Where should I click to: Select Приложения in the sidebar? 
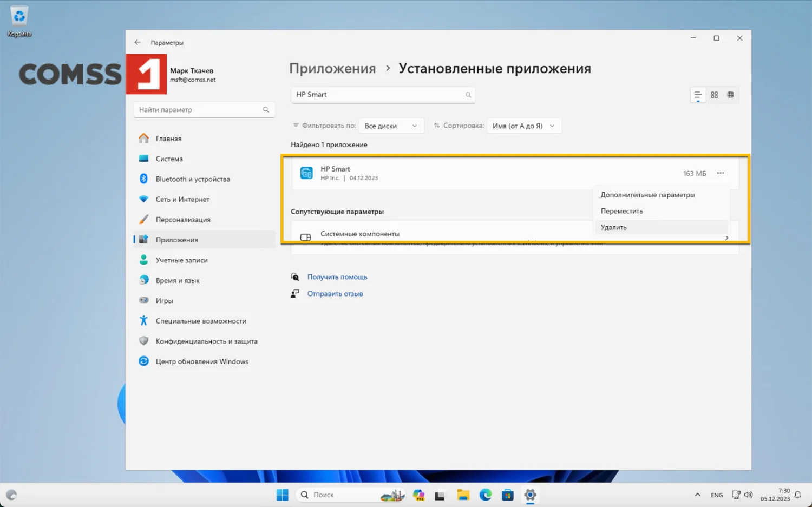click(204, 240)
